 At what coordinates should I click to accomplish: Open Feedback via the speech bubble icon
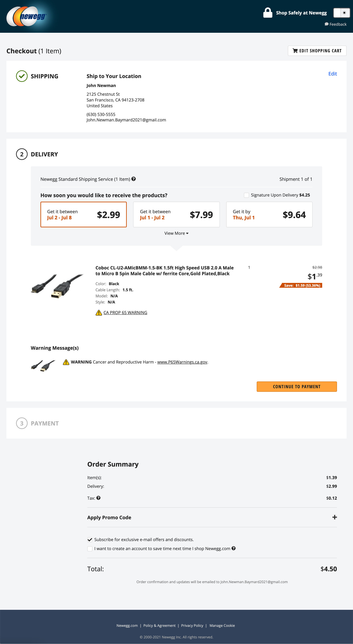(x=327, y=24)
